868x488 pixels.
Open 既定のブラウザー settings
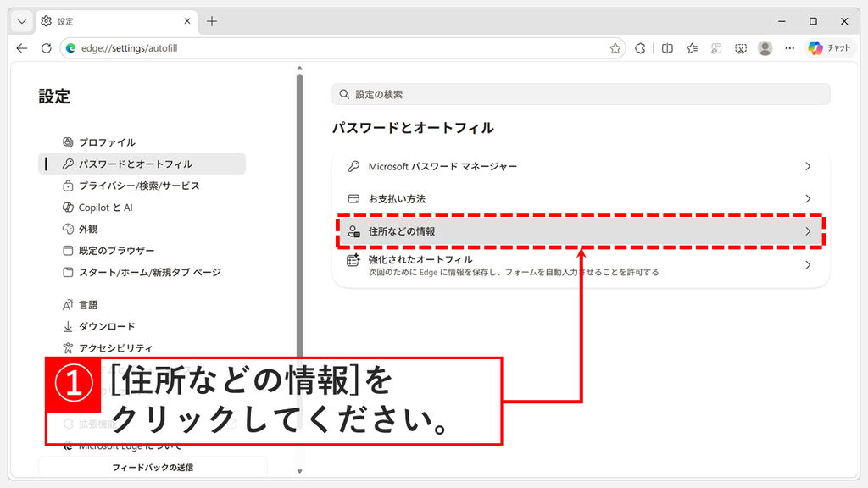click(142, 250)
